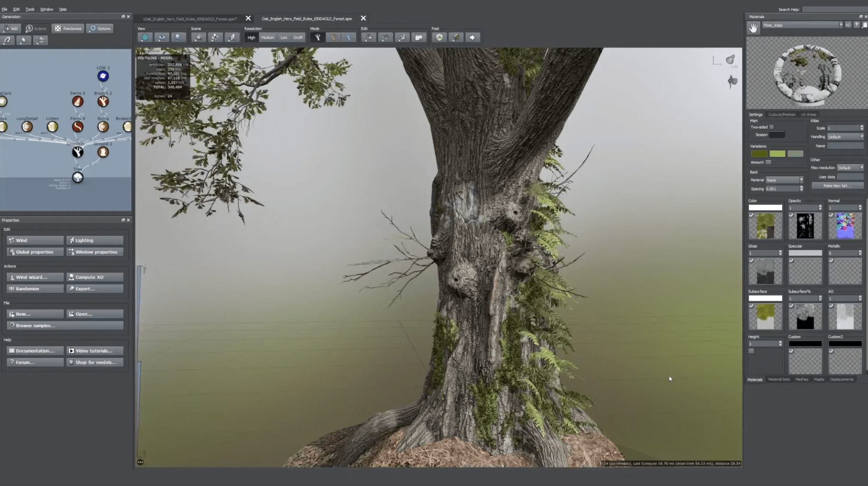Screen dimensions: 868x486
Task: Click the light green variation swatch
Action: point(777,154)
